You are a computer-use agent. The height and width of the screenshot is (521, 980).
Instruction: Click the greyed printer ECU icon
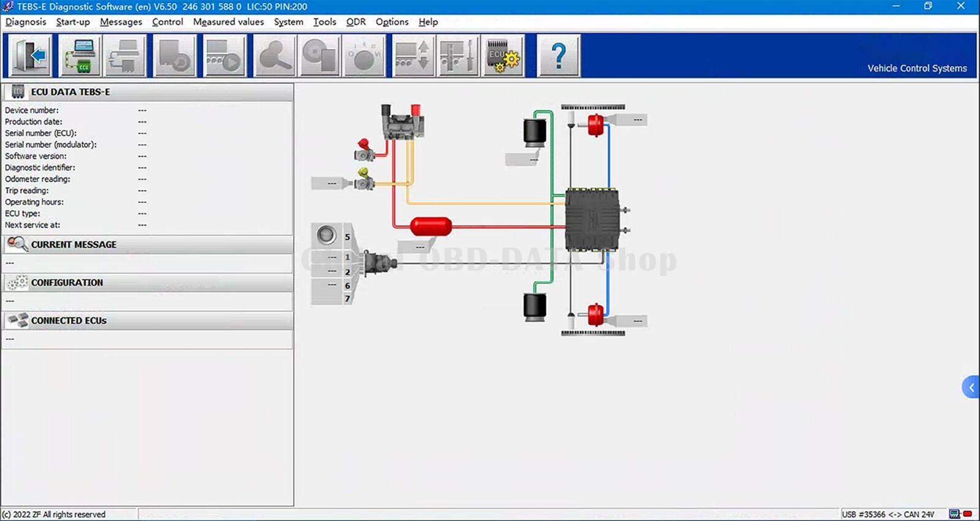(x=125, y=56)
